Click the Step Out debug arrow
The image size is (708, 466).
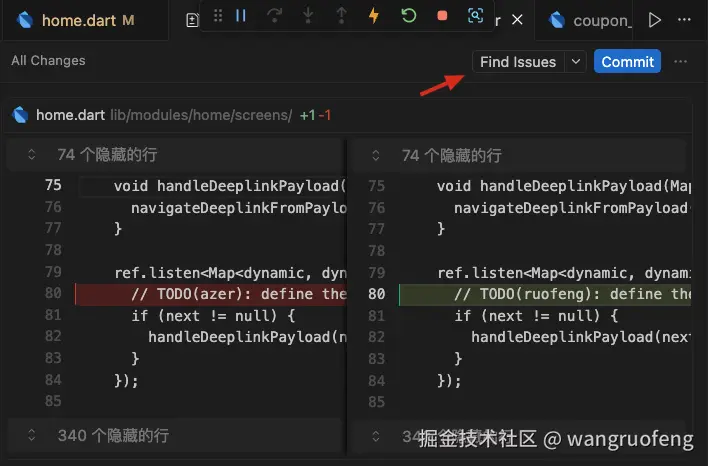pyautogui.click(x=341, y=16)
